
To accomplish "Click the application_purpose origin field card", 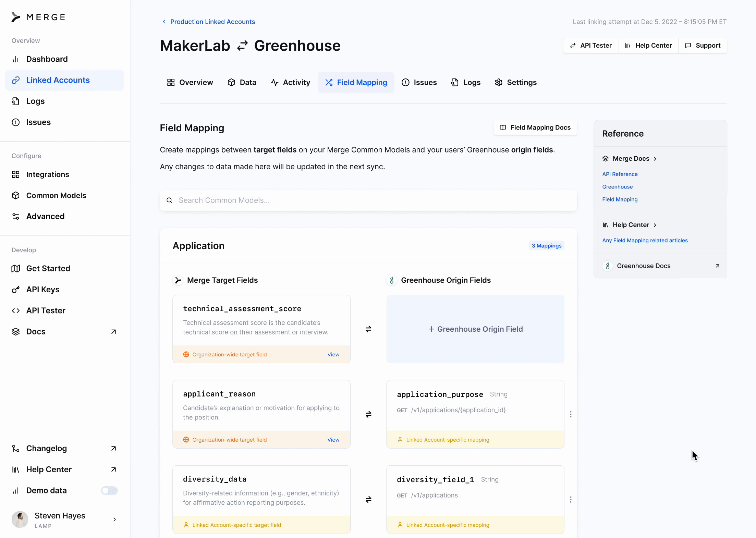I will coord(475,414).
